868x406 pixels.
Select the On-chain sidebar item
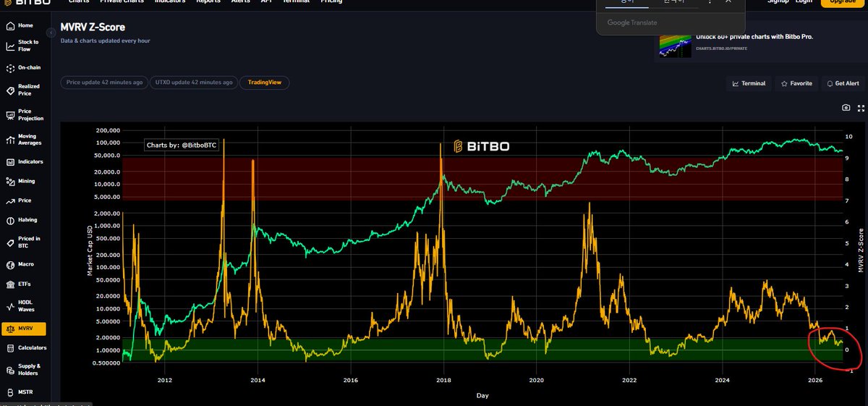[x=23, y=68]
